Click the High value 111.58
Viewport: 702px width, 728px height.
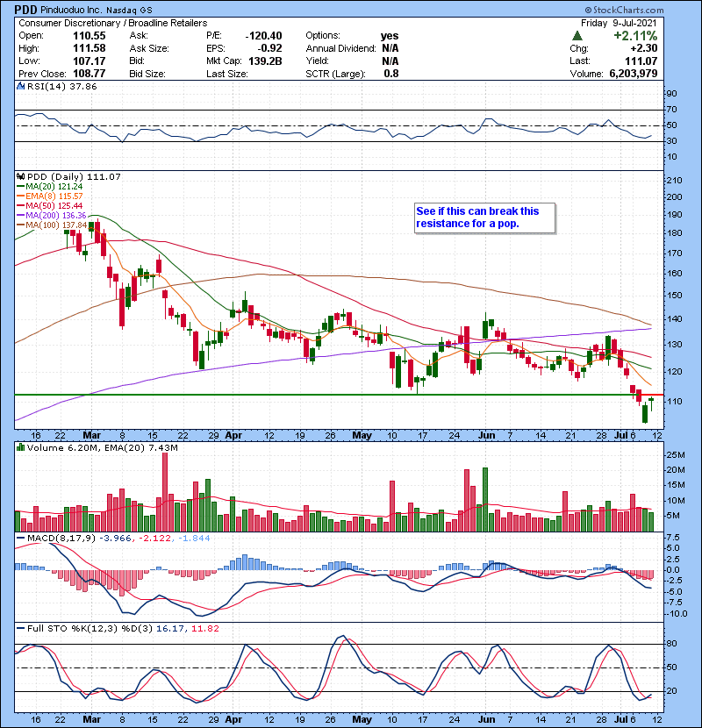point(90,48)
